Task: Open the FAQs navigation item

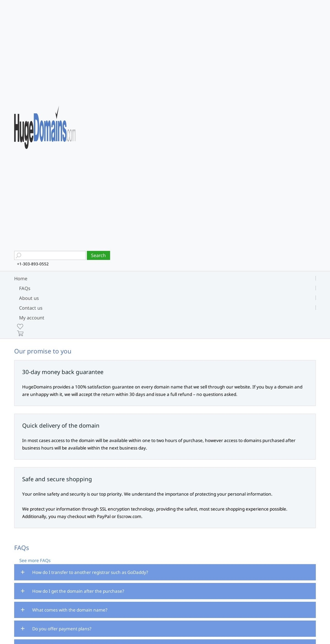Action: (25, 289)
